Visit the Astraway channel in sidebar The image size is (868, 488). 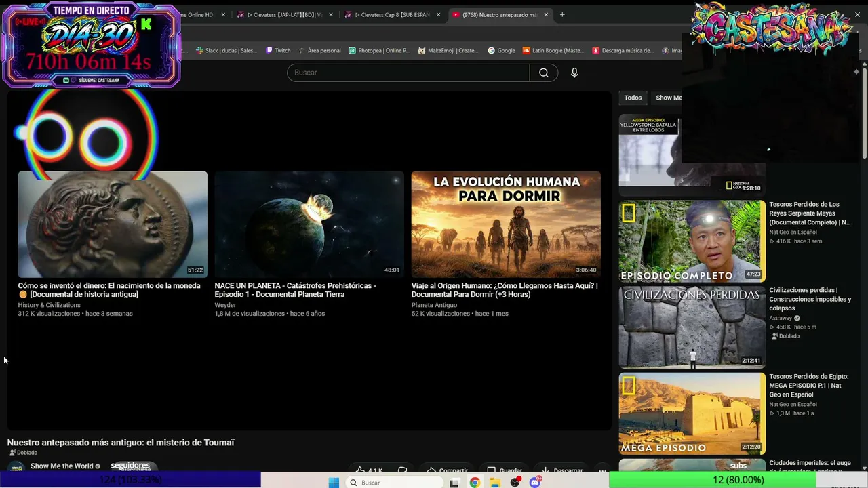[781, 318]
